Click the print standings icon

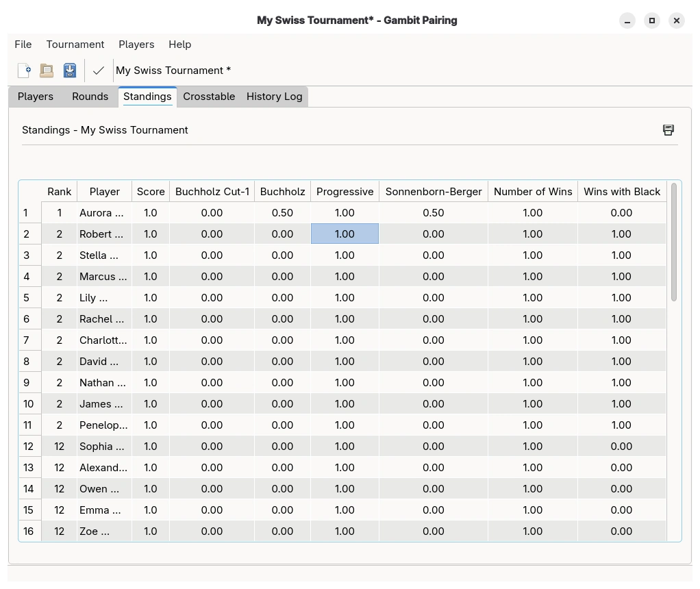(668, 130)
